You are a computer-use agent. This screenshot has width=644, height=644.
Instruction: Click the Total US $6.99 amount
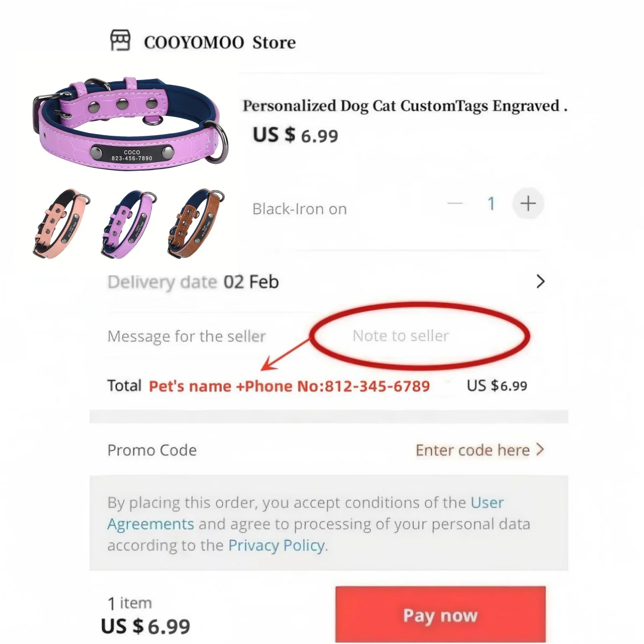(x=496, y=385)
